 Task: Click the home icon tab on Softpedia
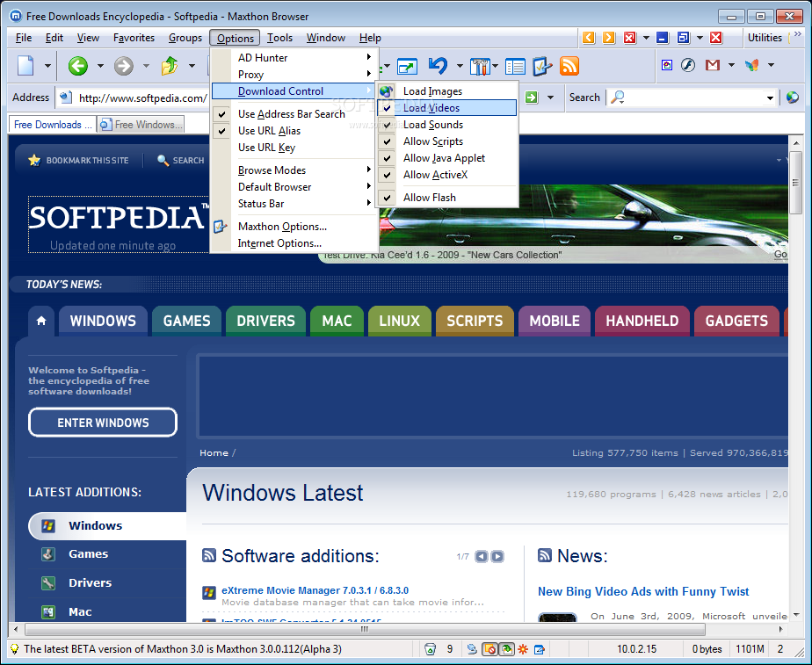[41, 321]
